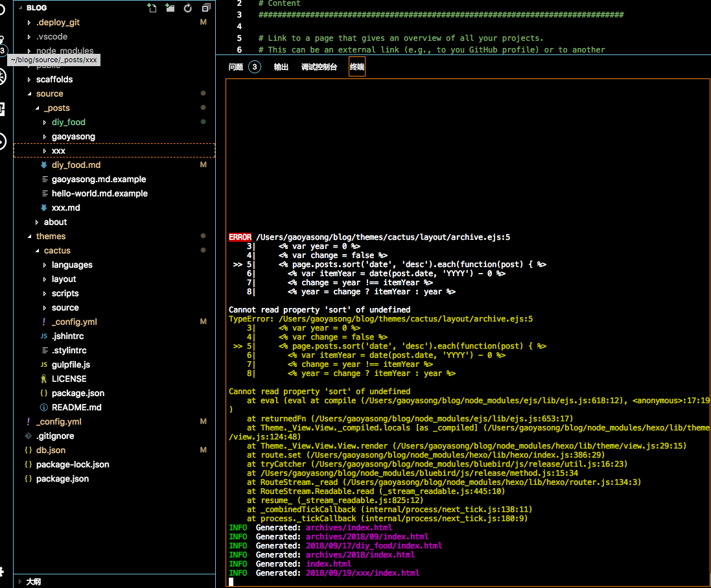This screenshot has width=711, height=588.
Task: Click db.json braces icon
Action: click(29, 450)
